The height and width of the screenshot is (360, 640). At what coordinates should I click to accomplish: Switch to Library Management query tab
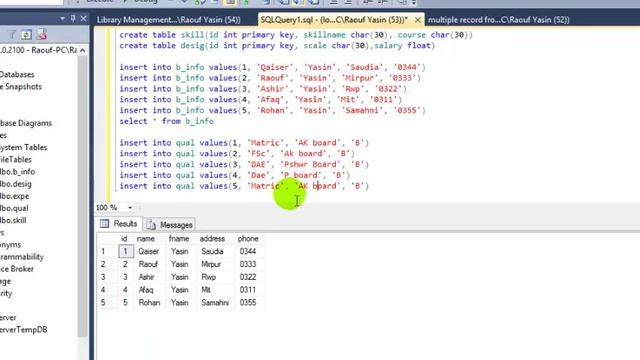169,20
